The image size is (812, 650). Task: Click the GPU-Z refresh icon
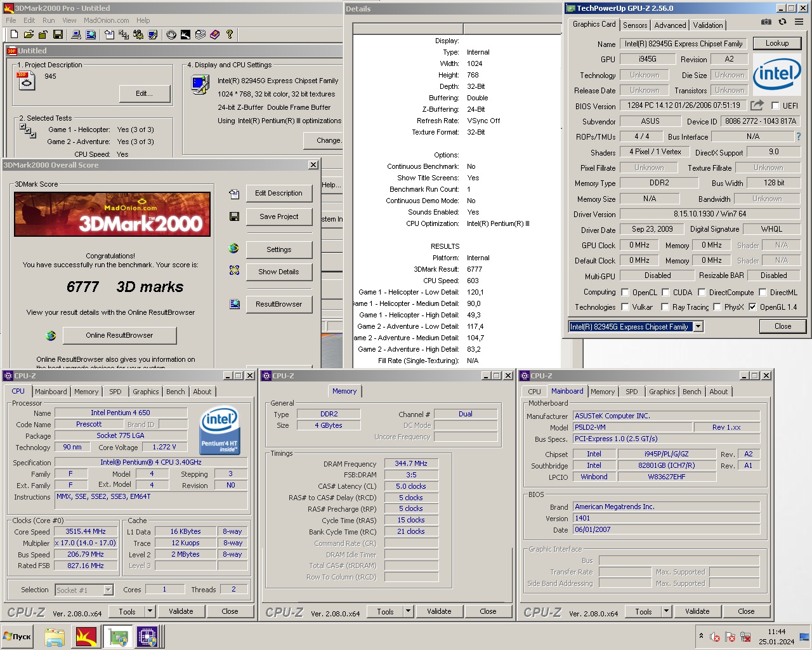pos(783,22)
